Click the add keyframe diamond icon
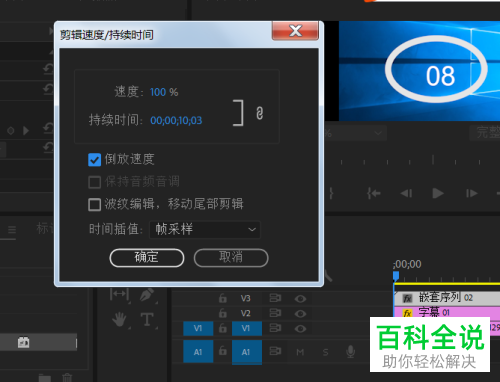Screen dimensions: 500x382 tap(11, 131)
